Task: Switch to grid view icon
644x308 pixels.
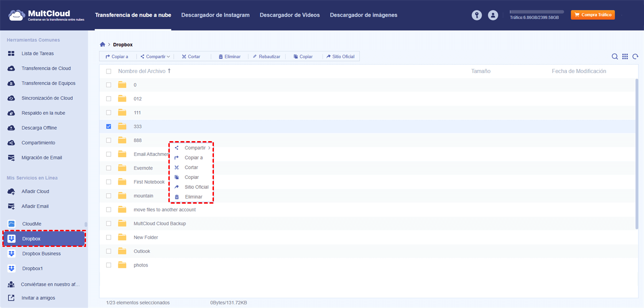Action: [625, 57]
